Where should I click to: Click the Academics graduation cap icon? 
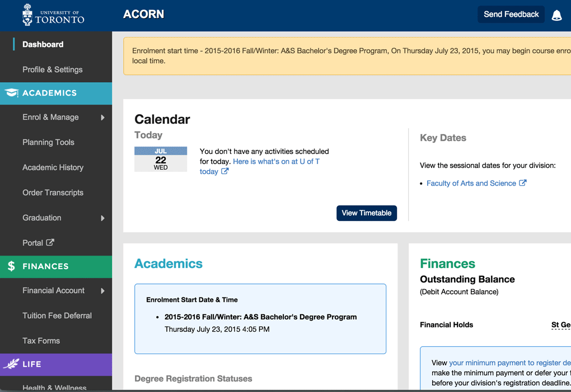tap(11, 93)
